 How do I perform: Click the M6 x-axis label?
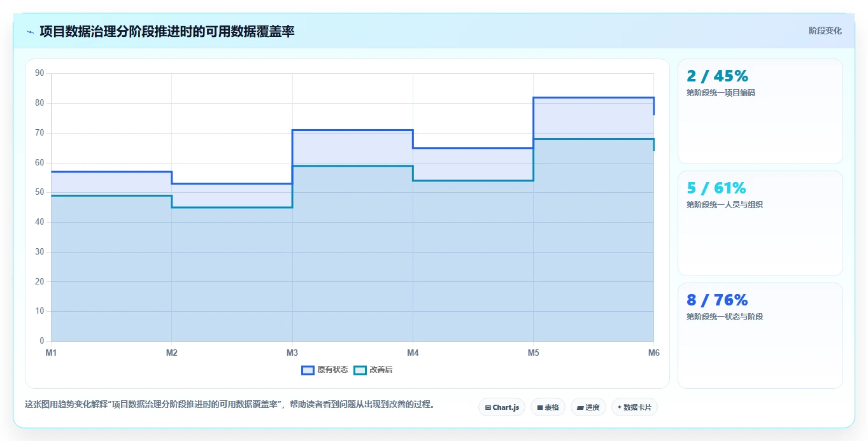653,352
